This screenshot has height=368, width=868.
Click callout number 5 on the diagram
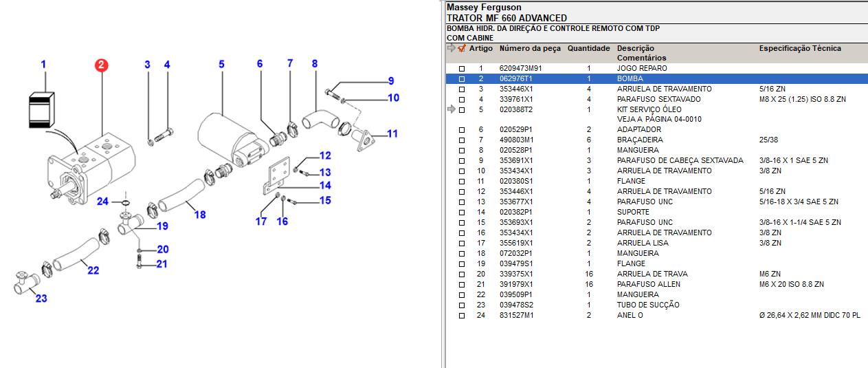coord(221,65)
